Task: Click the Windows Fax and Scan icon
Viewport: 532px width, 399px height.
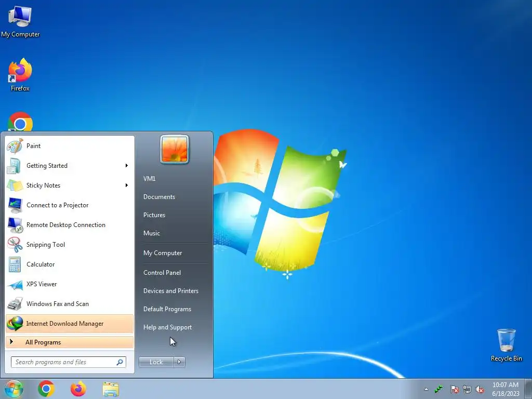Action: point(15,303)
